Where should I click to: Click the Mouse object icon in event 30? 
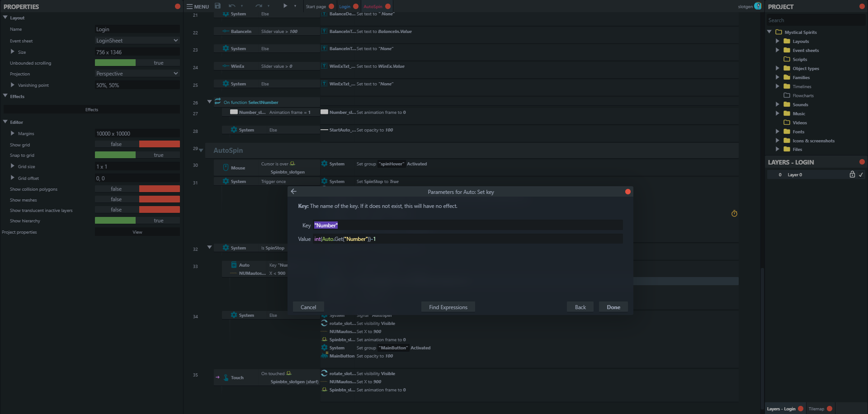click(x=226, y=168)
